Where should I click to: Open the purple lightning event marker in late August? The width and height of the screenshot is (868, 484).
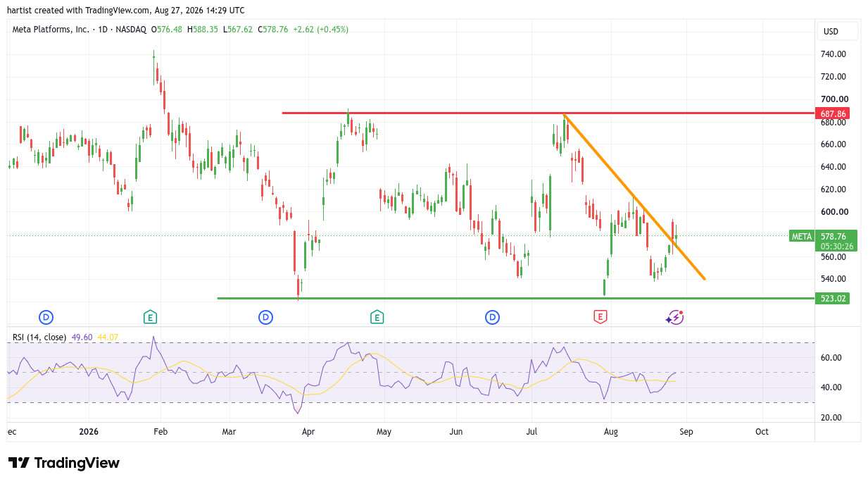pyautogui.click(x=674, y=318)
